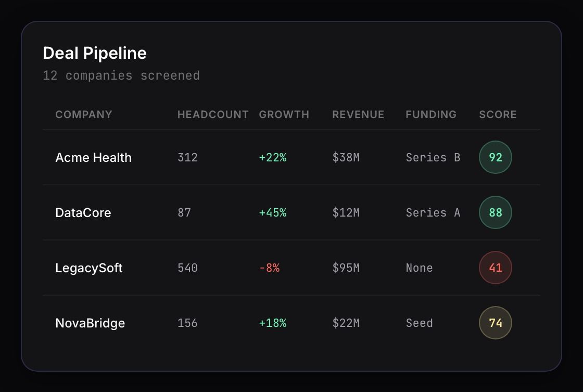Select LegacySoft headcount 540

click(187, 268)
